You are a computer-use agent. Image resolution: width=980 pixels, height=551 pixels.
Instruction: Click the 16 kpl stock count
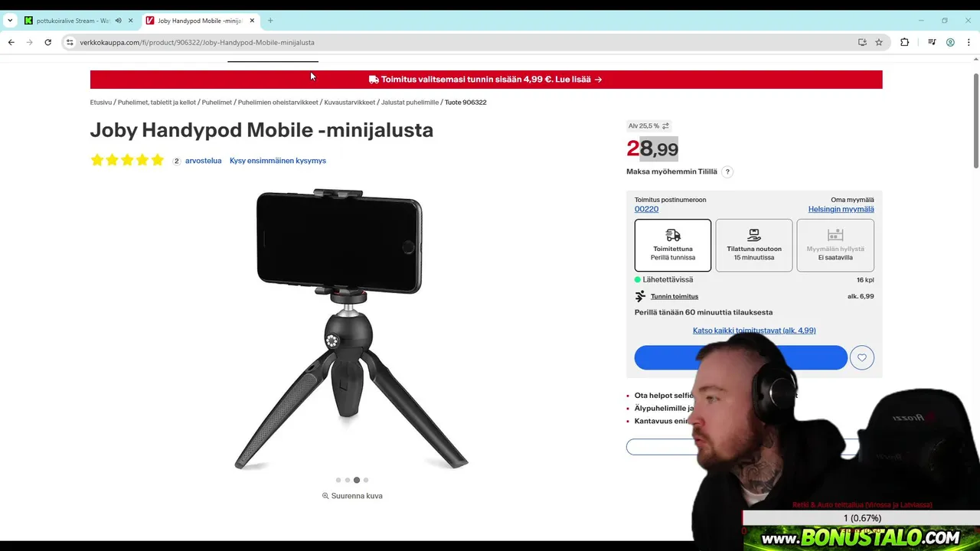click(x=865, y=280)
